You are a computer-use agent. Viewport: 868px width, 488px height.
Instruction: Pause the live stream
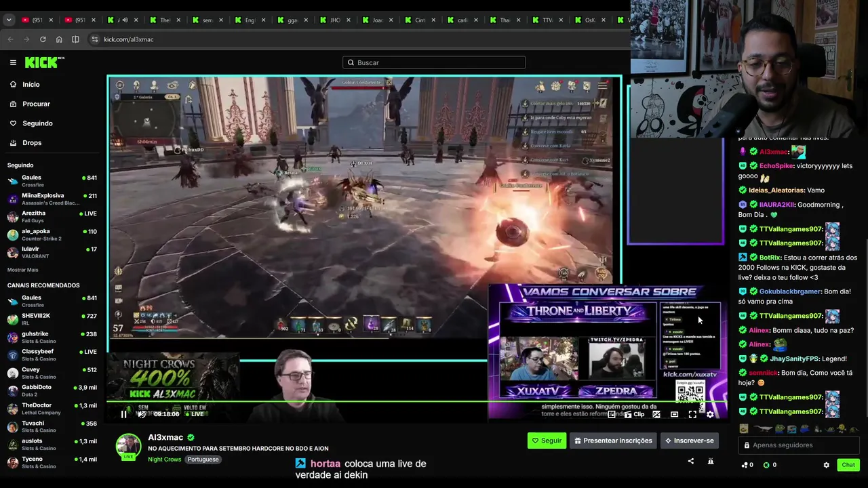coord(123,414)
